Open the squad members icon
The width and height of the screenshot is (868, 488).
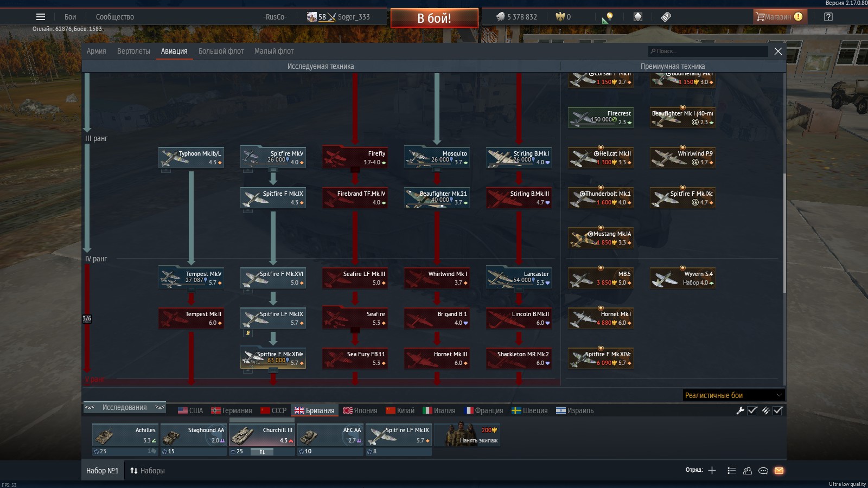747,471
